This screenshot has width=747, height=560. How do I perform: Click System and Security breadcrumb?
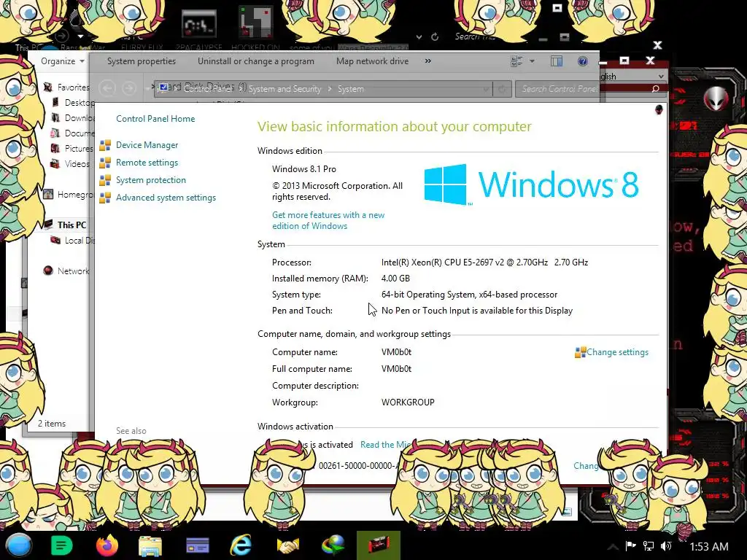[285, 89]
